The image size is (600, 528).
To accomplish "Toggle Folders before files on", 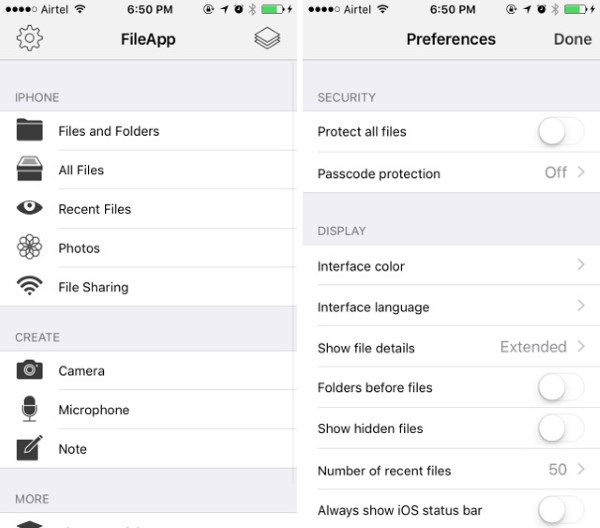I will [560, 387].
